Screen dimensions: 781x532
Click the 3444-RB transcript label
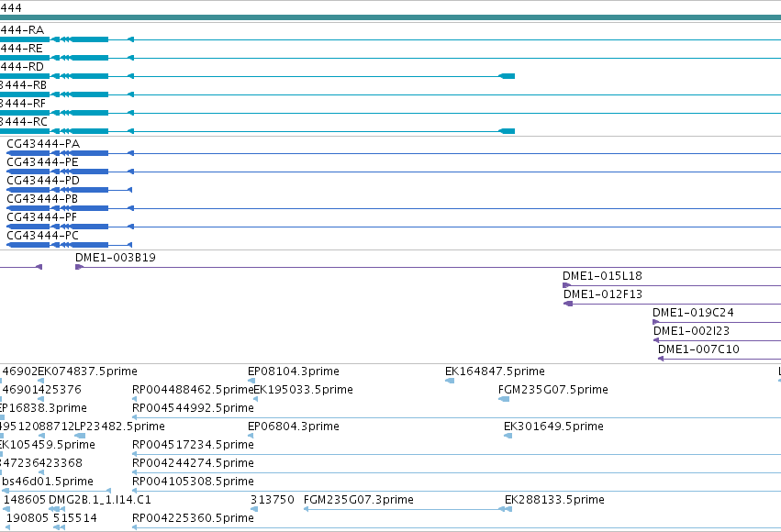tap(24, 85)
